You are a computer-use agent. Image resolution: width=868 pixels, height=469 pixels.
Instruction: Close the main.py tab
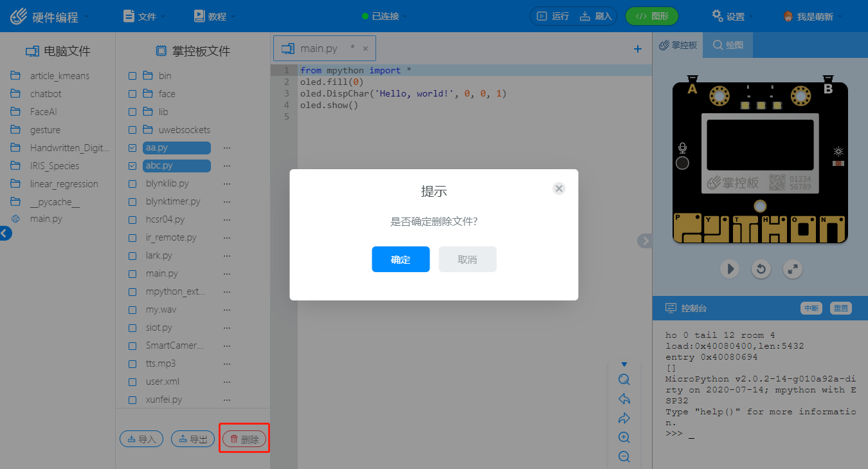click(365, 48)
